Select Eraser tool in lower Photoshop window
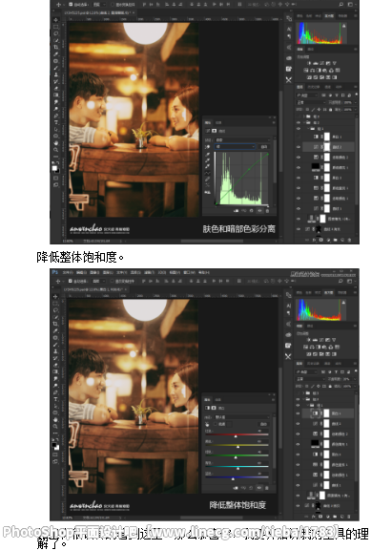 point(55,365)
